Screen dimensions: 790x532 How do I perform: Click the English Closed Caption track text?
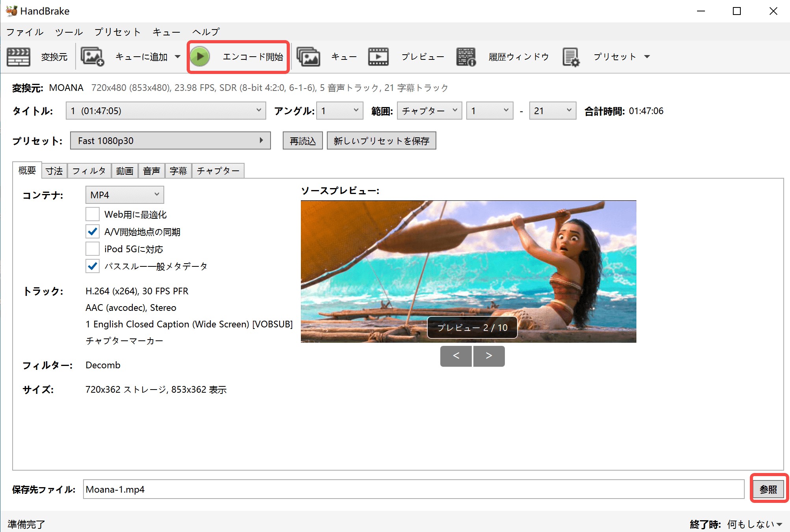click(189, 324)
